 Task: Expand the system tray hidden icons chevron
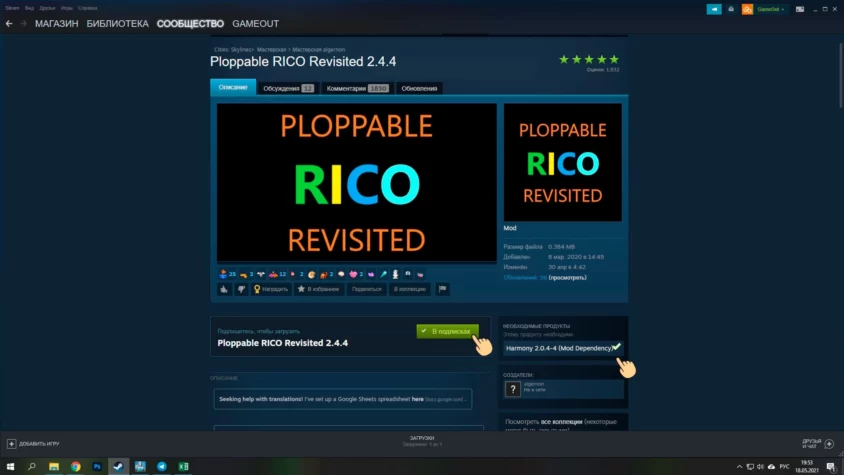click(x=739, y=466)
